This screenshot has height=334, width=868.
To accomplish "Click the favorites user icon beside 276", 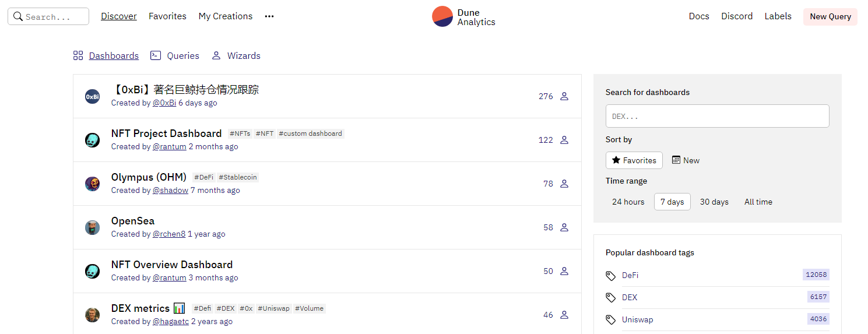I will [564, 97].
